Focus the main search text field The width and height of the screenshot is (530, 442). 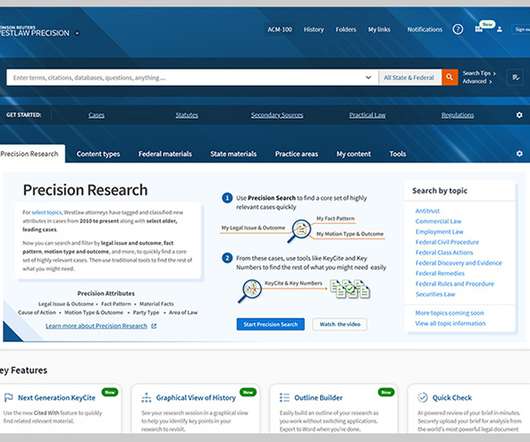click(186, 77)
